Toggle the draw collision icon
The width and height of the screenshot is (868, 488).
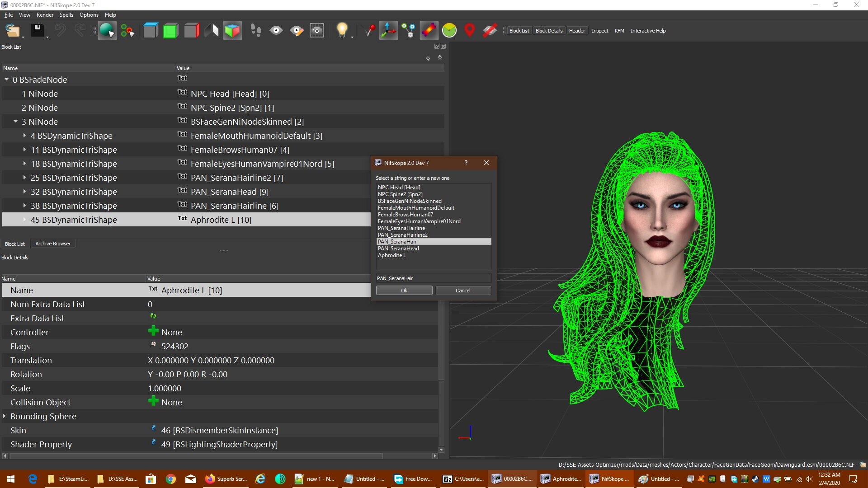429,31
